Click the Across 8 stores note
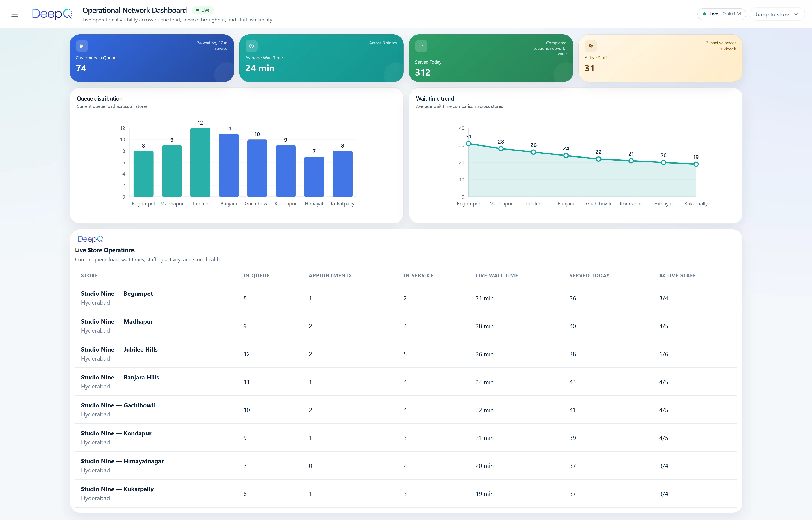 pos(383,43)
